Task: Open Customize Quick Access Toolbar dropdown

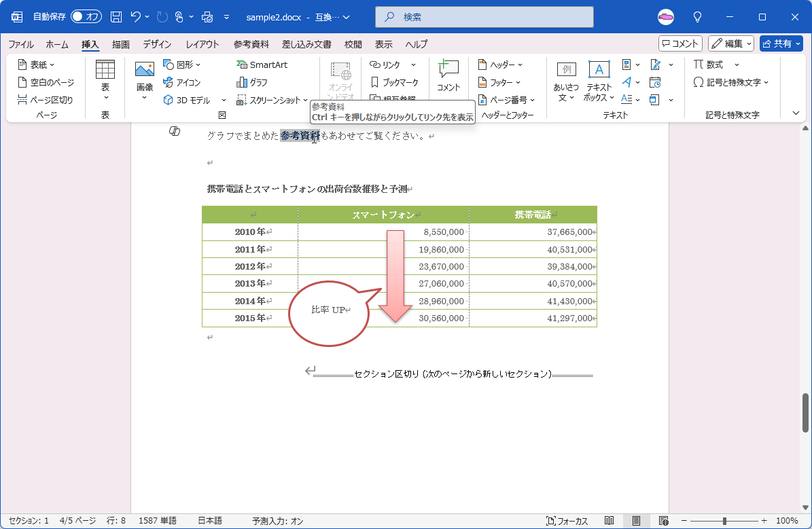Action: [226, 17]
